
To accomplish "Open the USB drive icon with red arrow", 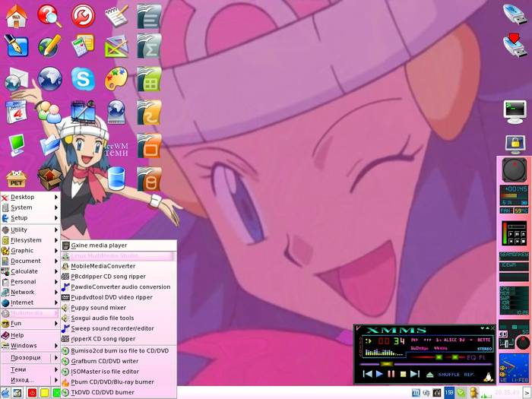I will coord(515,45).
